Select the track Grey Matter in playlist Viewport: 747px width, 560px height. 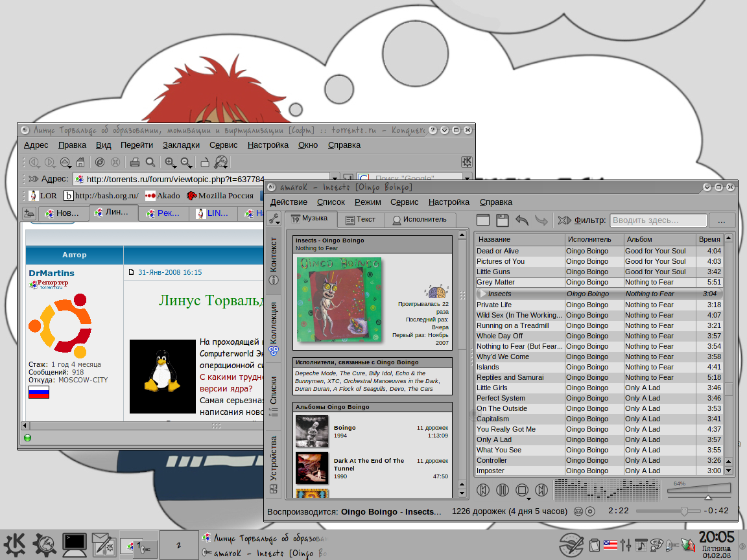click(x=599, y=283)
